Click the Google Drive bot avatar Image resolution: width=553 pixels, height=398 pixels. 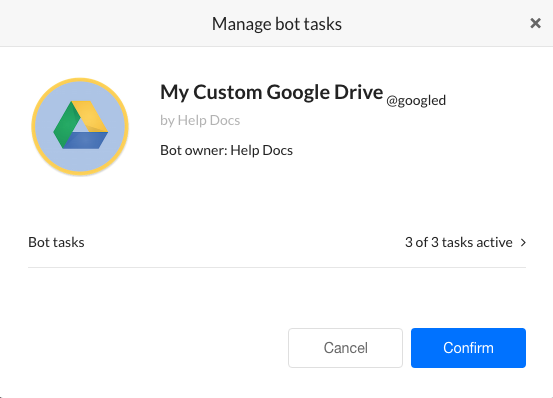coord(80,127)
